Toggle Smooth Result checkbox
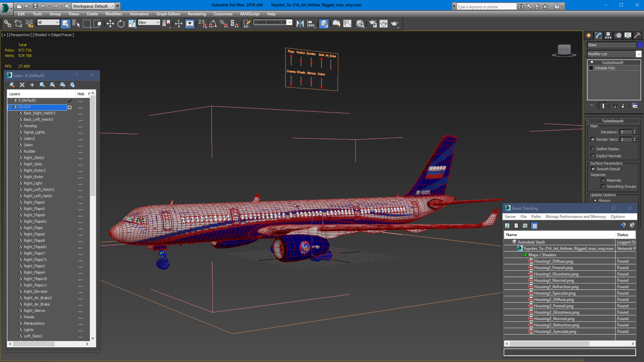The width and height of the screenshot is (644, 362). [593, 169]
